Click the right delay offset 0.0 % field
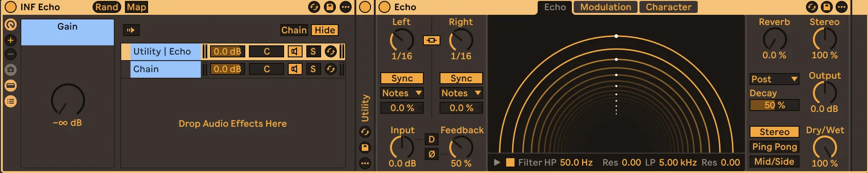This screenshot has height=173, width=868. [x=461, y=108]
